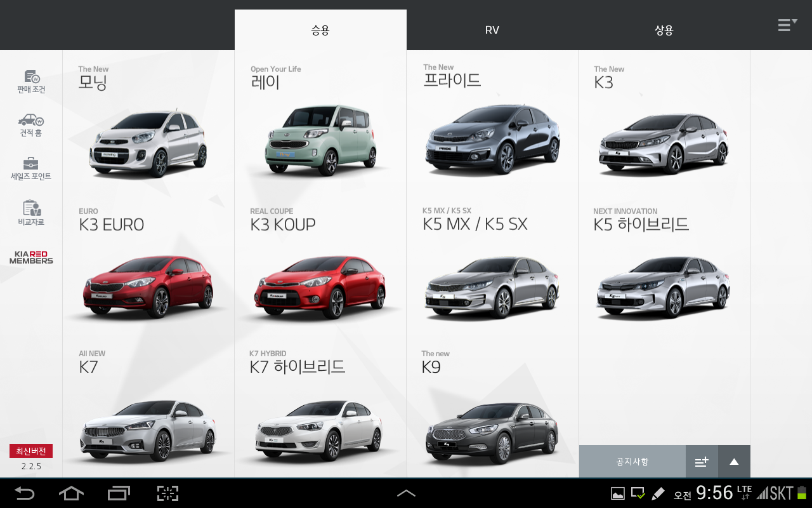Viewport: 812px width, 508px height.
Task: Tap the SKT signal strength indicator
Action: [x=775, y=493]
